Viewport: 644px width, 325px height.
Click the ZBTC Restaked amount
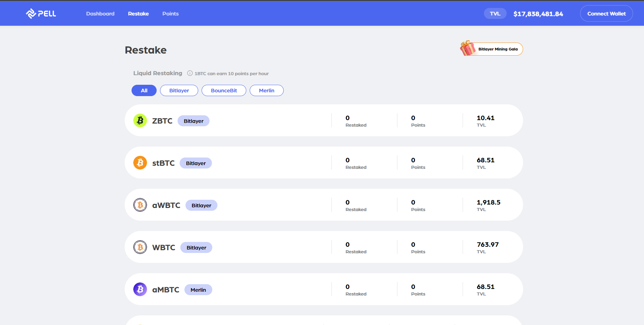pyautogui.click(x=348, y=118)
